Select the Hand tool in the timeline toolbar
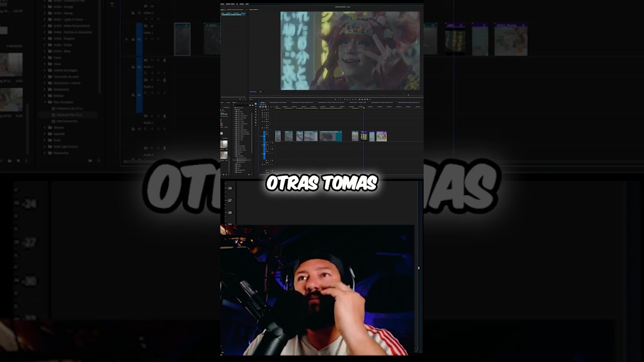644x362 pixels. 256,120
